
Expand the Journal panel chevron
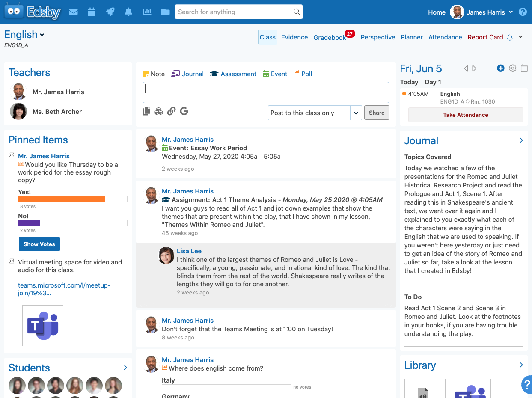pyautogui.click(x=521, y=140)
